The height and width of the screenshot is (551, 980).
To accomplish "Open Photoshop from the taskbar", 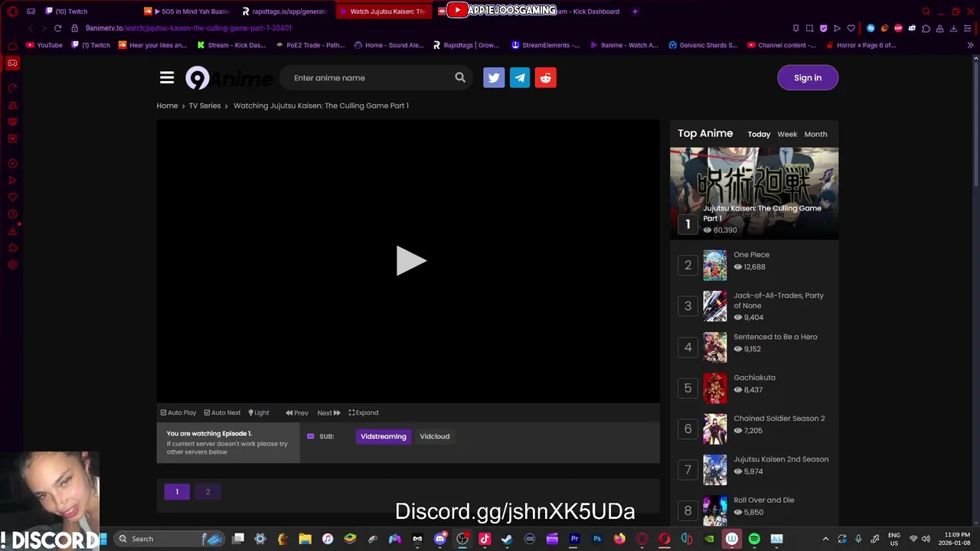I will point(597,539).
